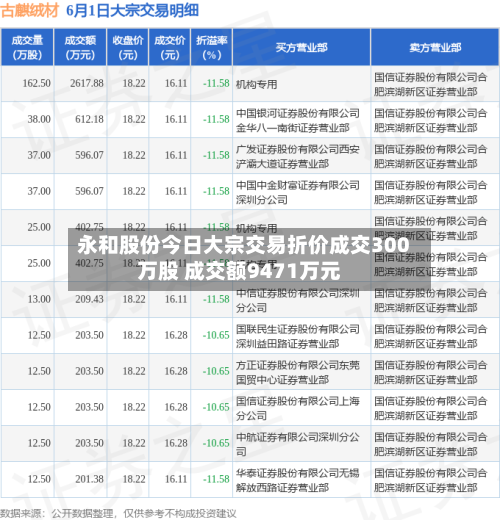
Task: Click volume 12.50 in the 国联民生 row
Action: tap(39, 335)
